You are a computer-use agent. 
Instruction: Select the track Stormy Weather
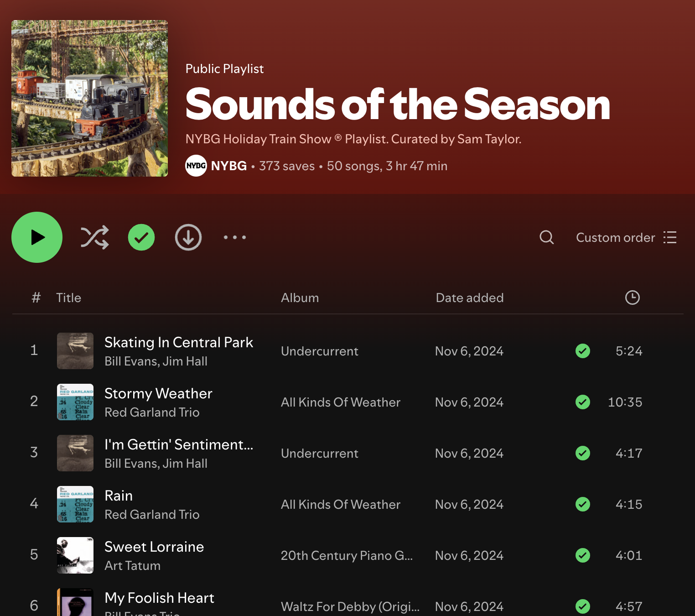point(158,393)
